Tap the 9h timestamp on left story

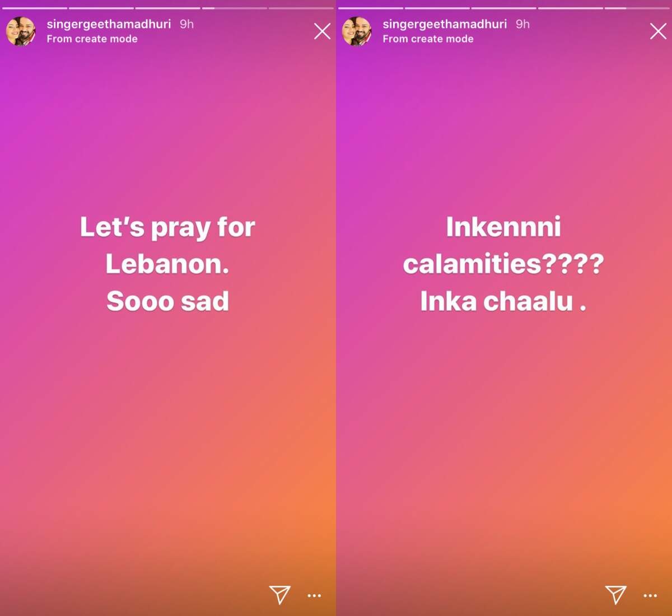[x=186, y=24]
